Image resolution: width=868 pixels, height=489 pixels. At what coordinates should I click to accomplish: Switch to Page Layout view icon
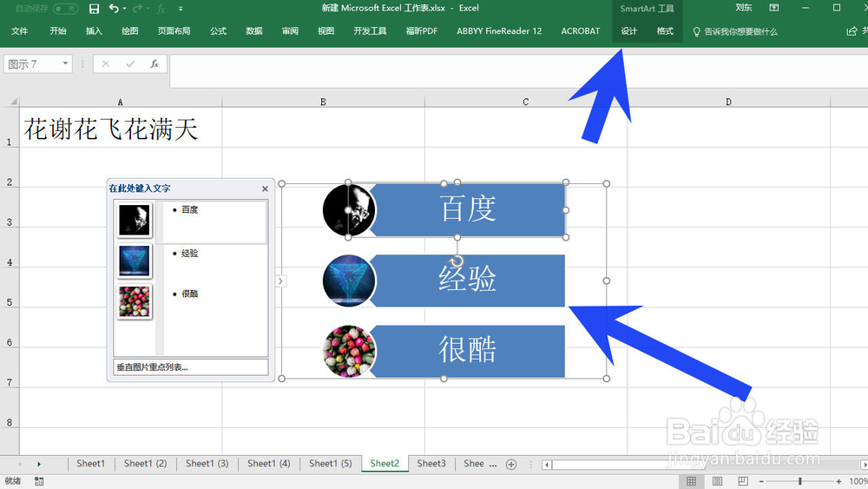click(x=718, y=481)
